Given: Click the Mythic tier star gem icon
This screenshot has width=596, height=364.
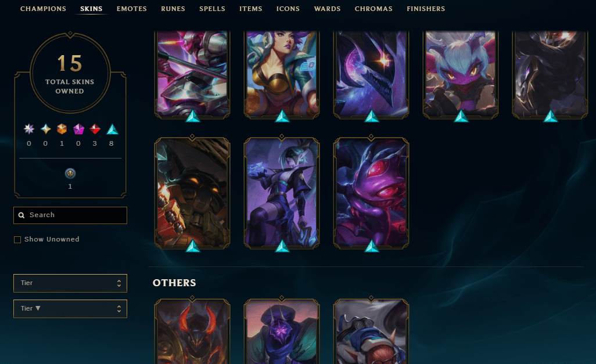Looking at the screenshot, I should (46, 129).
